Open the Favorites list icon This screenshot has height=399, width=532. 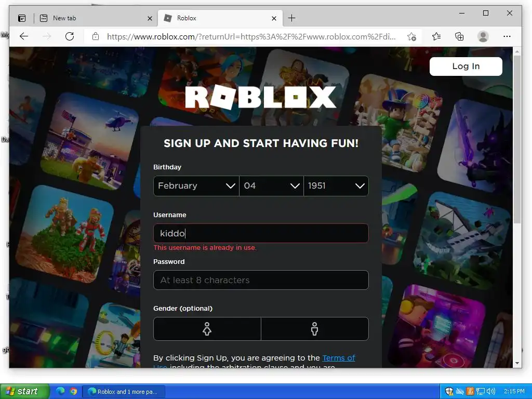click(436, 36)
